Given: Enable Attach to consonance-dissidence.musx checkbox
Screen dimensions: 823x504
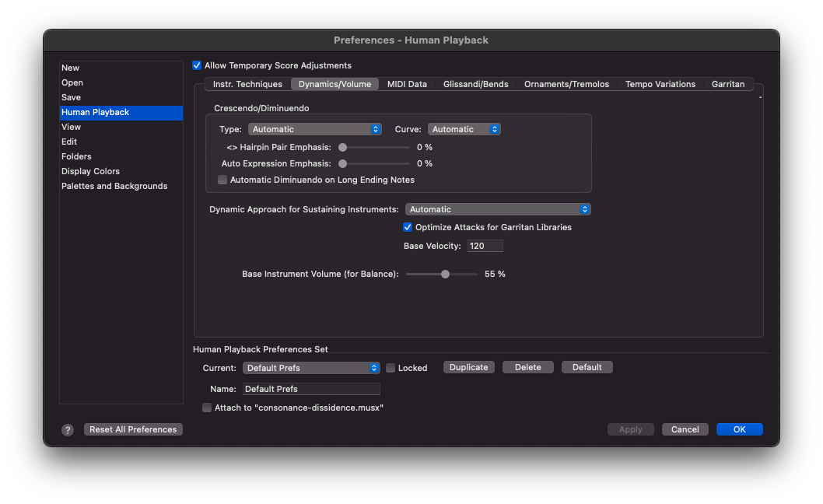Looking at the screenshot, I should [207, 408].
